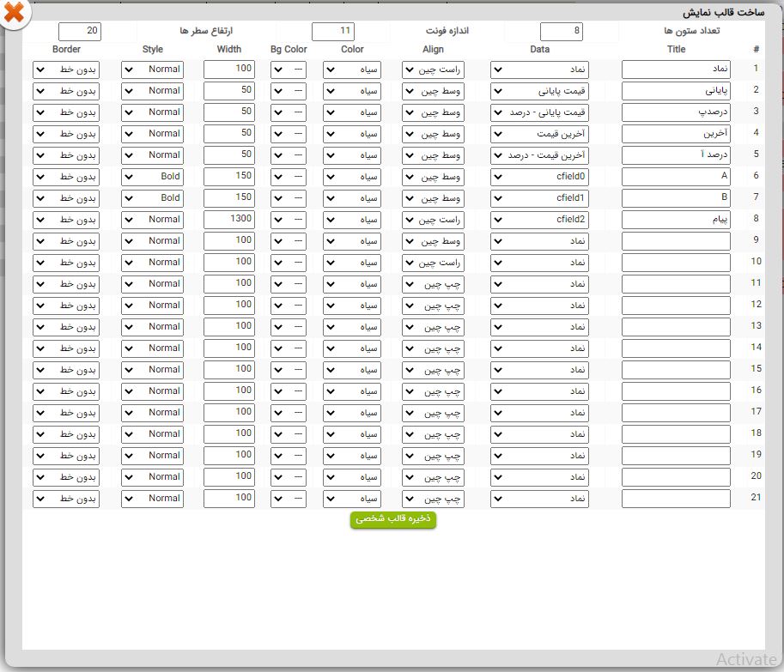This screenshot has height=672, width=784.
Task: Open the Data dropdown showing cfield1
Action: [540, 198]
